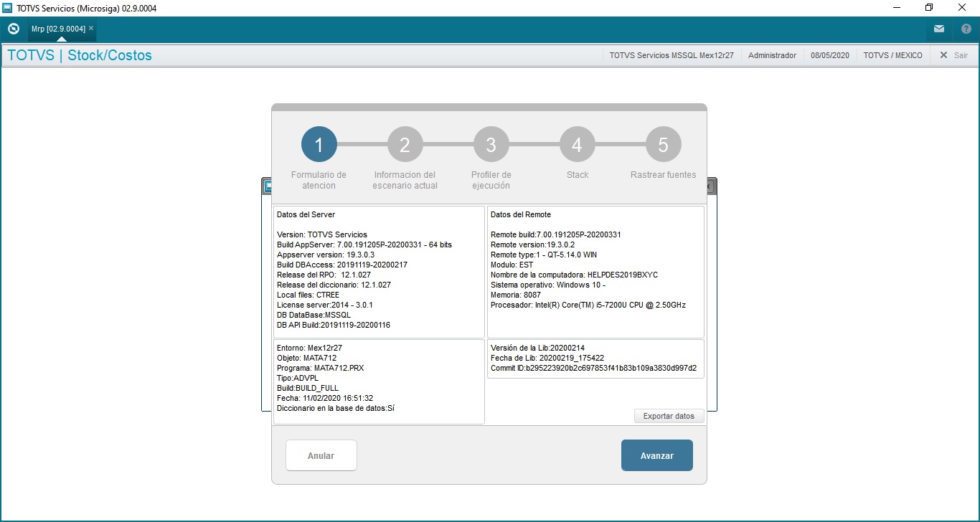Click the Remote version:19.3.0.2 line
The image size is (980, 522).
pos(534,245)
